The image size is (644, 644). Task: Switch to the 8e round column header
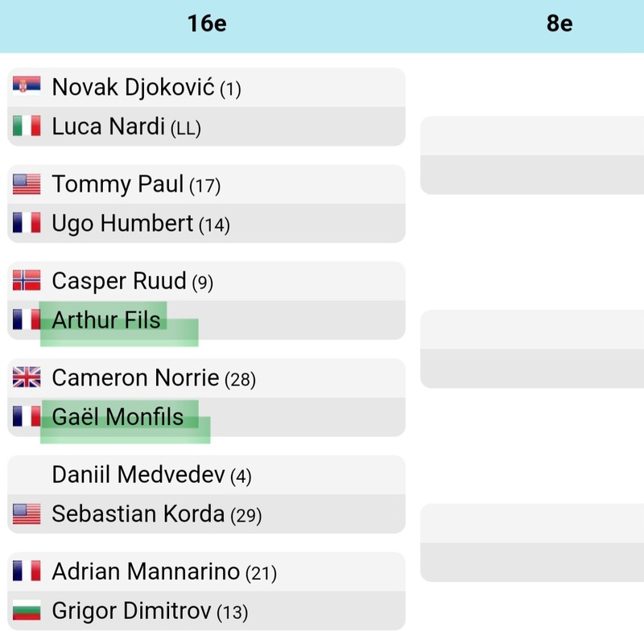pos(559,23)
